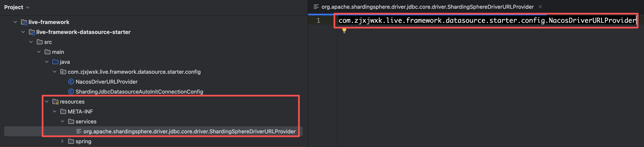The image size is (644, 147).
Task: Select the main folder in tree
Action: pyautogui.click(x=58, y=52)
